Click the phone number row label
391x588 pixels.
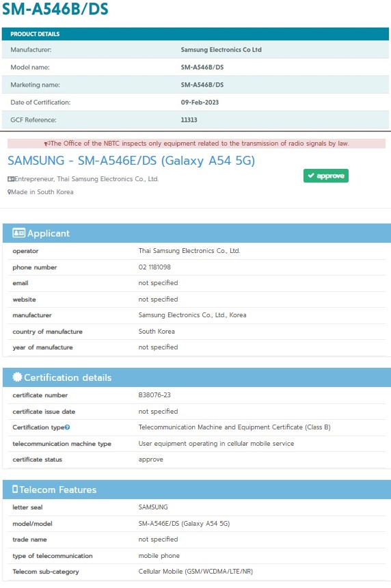point(34,267)
